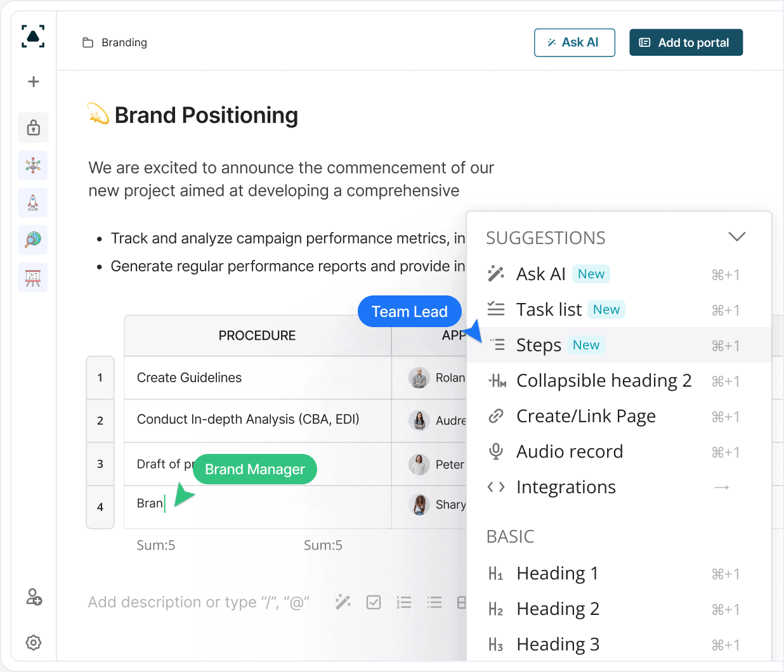Open the presentation board workspace icon
Screen dimensions: 784x672
[x=33, y=278]
